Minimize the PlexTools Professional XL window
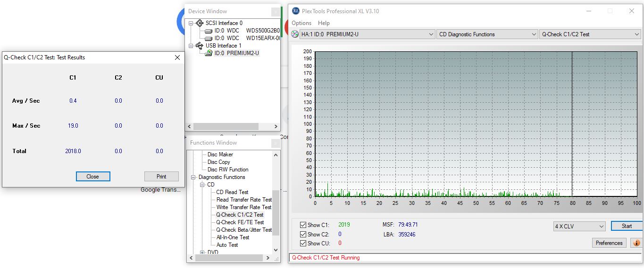 coord(588,11)
